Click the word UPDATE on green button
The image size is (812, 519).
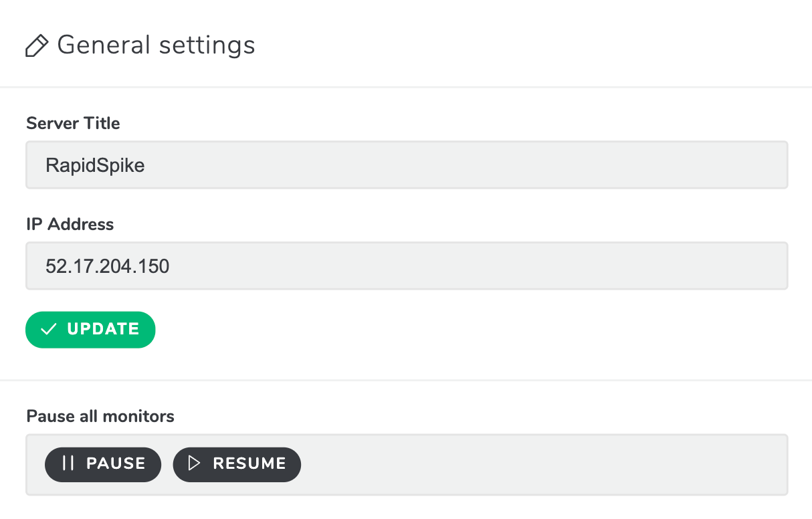103,329
